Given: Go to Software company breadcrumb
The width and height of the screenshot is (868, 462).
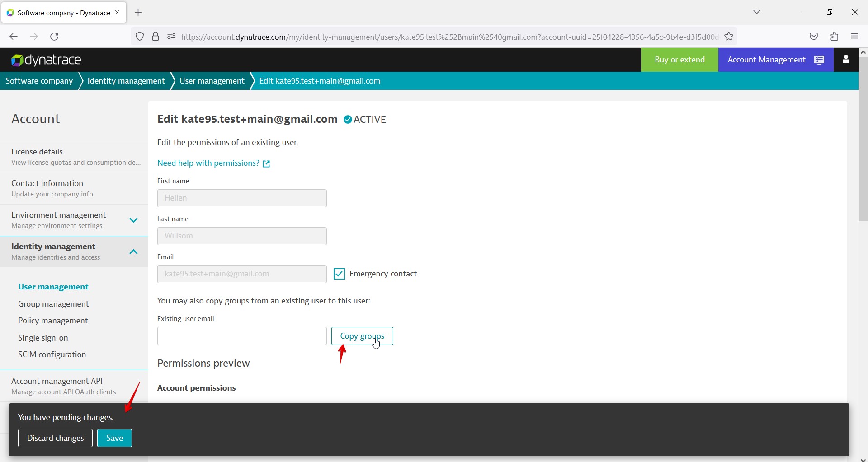Looking at the screenshot, I should tap(39, 81).
